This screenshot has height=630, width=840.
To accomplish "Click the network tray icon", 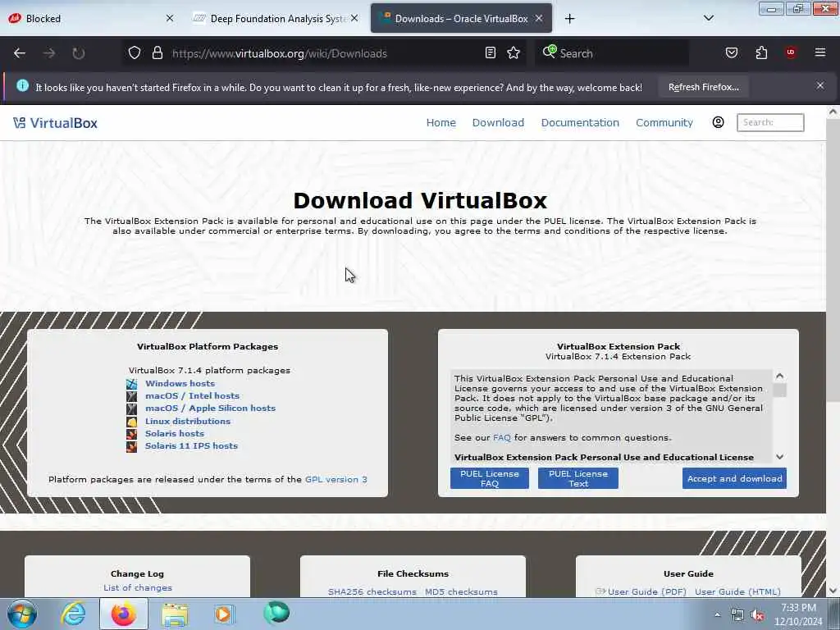I will click(737, 615).
